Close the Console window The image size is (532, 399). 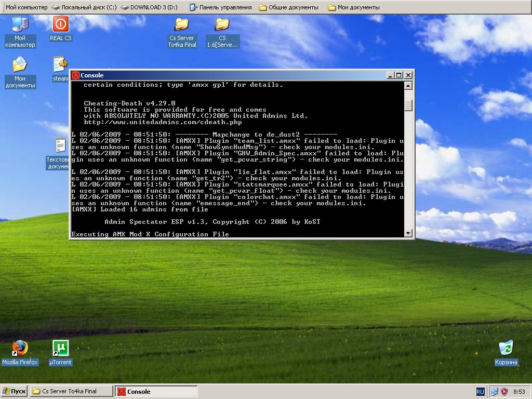tap(408, 75)
